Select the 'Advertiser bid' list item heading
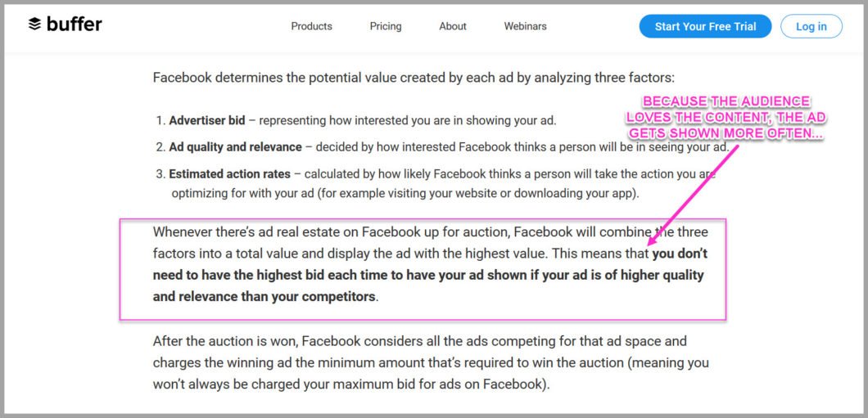 tap(207, 120)
